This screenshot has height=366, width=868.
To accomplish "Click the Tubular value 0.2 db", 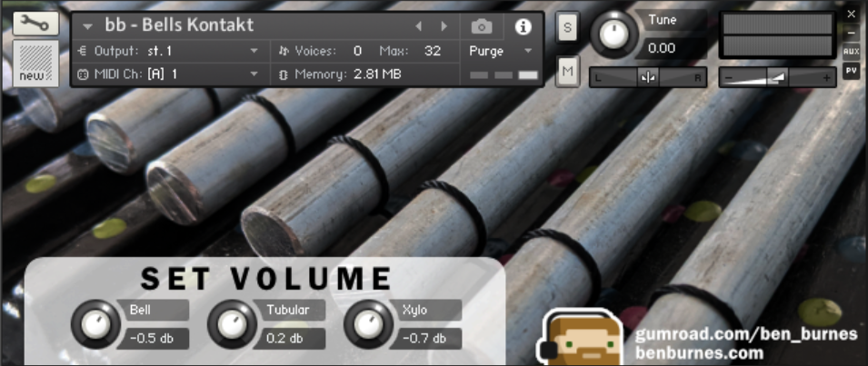I will [290, 339].
